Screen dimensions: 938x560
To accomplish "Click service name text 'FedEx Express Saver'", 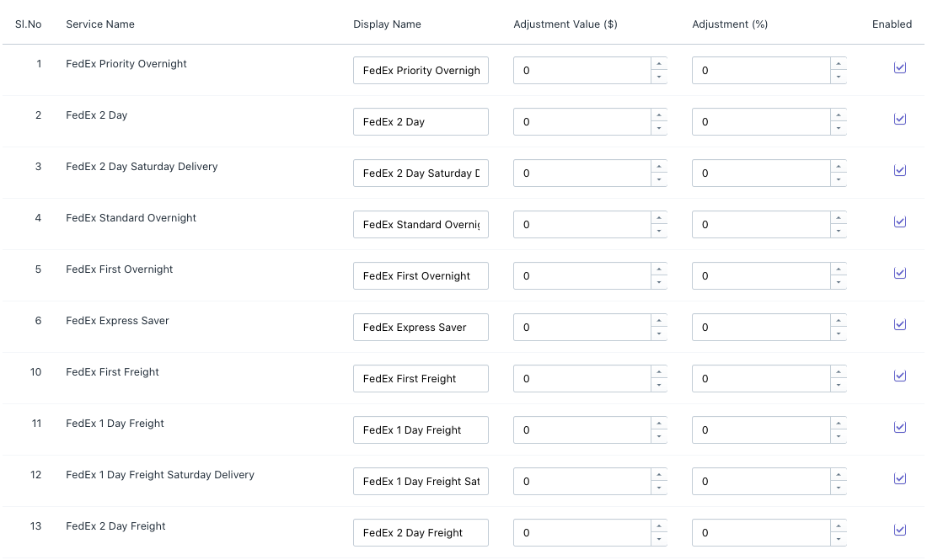I will pos(117,321).
